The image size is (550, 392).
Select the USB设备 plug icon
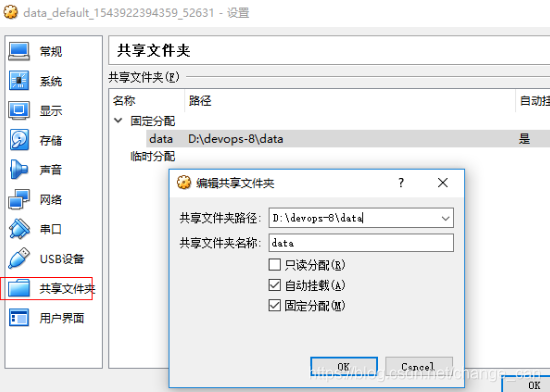tap(19, 258)
